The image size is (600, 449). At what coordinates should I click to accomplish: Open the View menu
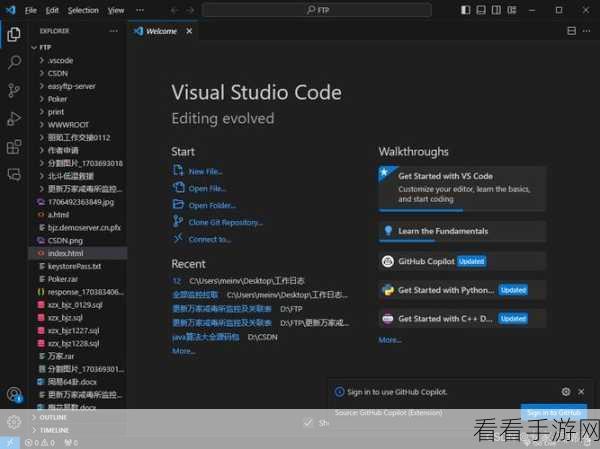click(116, 10)
